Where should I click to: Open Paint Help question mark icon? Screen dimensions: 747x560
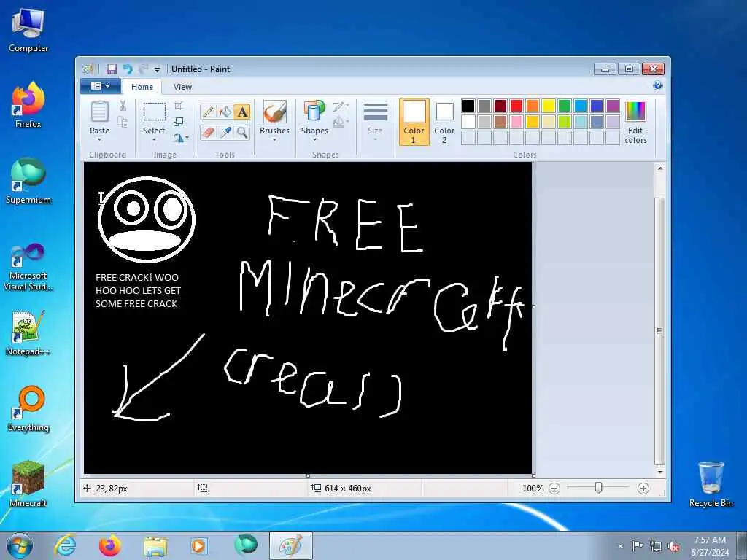click(658, 86)
